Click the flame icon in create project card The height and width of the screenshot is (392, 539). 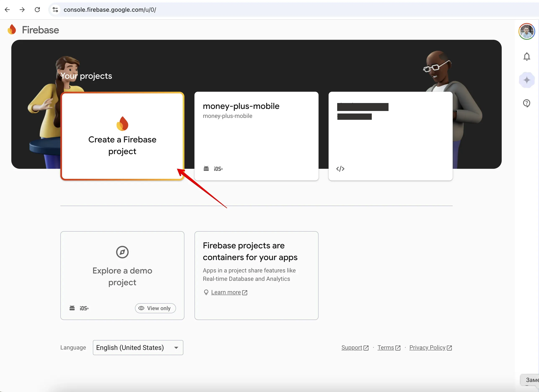122,124
